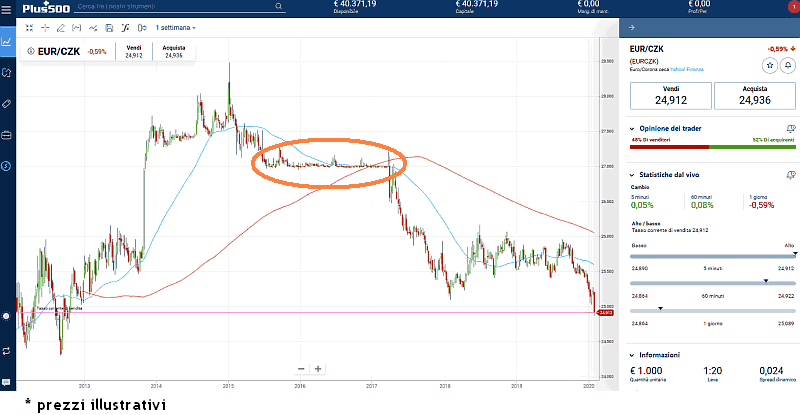This screenshot has width=800, height=415.
Task: Click the fullscreen chart icon in toolbar
Action: pos(29,27)
